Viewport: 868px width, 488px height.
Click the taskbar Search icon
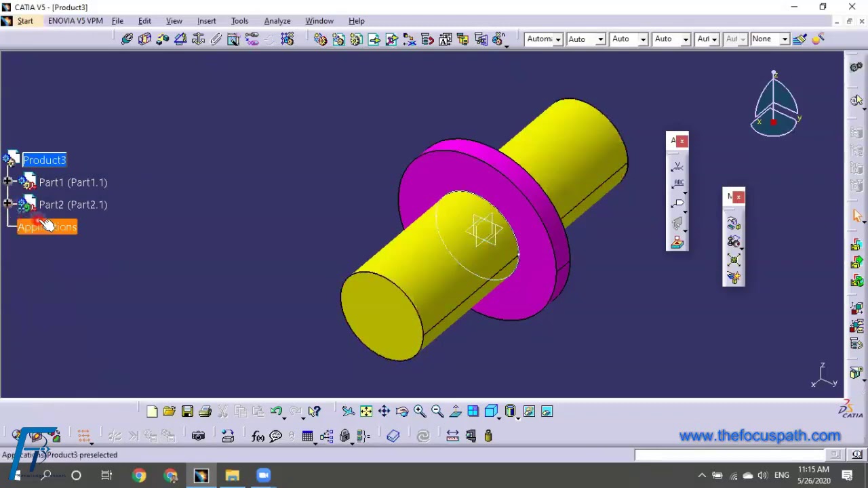pyautogui.click(x=46, y=475)
